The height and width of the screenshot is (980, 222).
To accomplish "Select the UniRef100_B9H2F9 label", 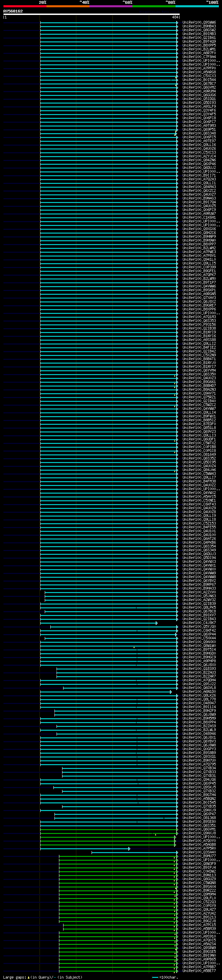I will coord(199,711).
